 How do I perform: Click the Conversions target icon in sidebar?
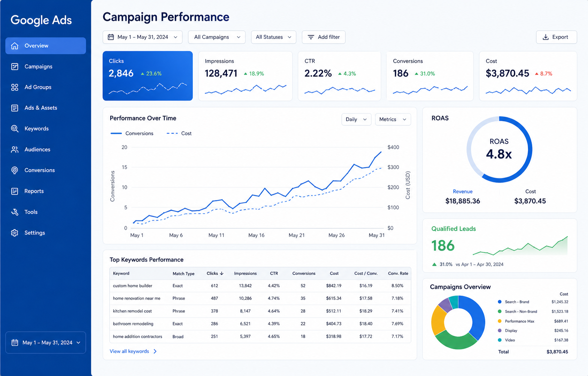click(15, 170)
